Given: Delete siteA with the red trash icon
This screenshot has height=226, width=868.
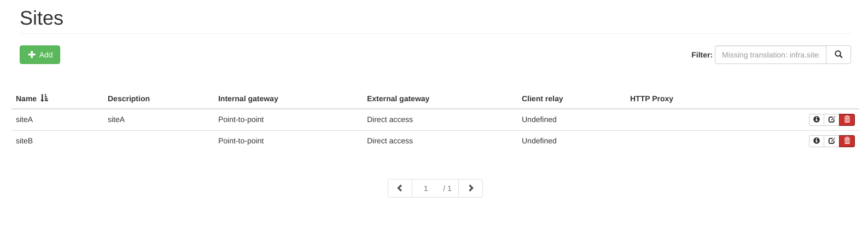Looking at the screenshot, I should coord(847,119).
